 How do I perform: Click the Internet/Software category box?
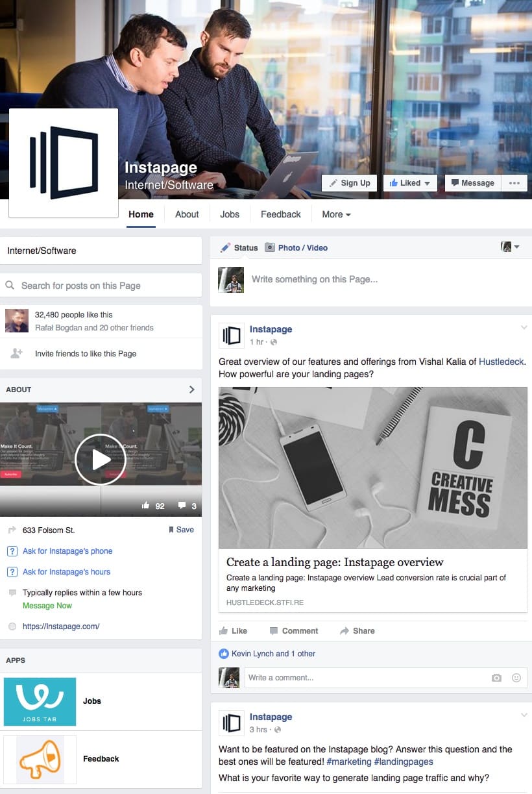[x=101, y=251]
